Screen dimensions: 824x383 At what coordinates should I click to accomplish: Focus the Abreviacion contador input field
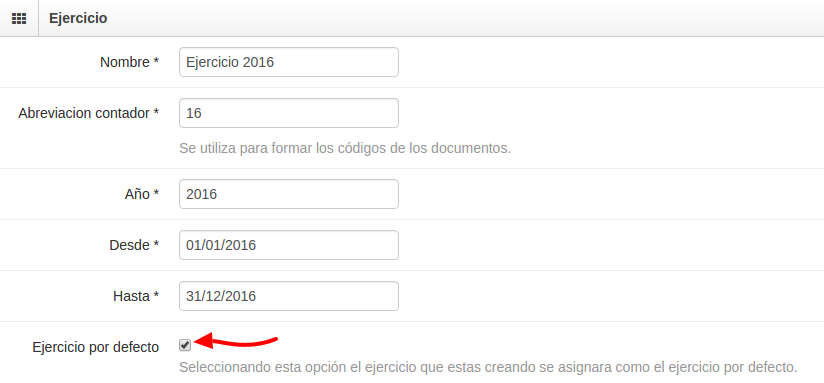coord(289,113)
